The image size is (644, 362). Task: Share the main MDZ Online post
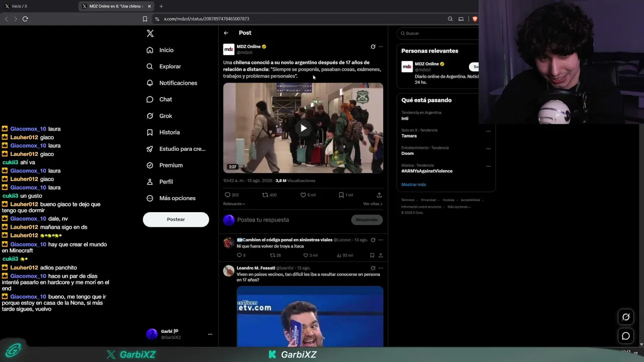379,195
